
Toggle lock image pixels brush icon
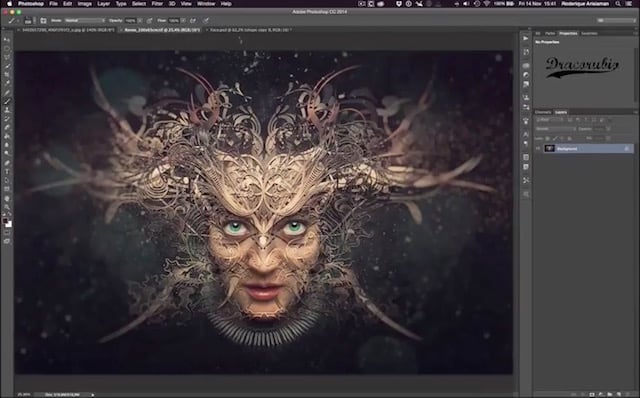click(x=555, y=139)
